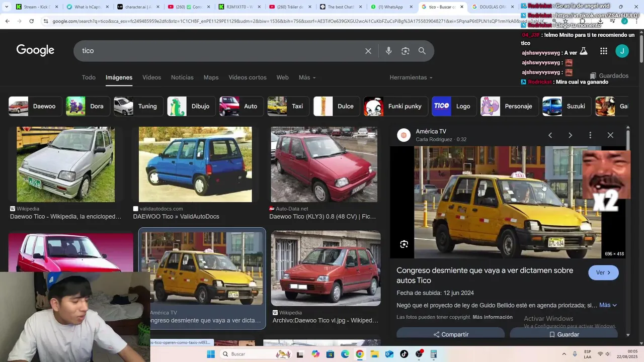Open Microsoft Edge from taskbar
The height and width of the screenshot is (362, 644).
click(345, 354)
